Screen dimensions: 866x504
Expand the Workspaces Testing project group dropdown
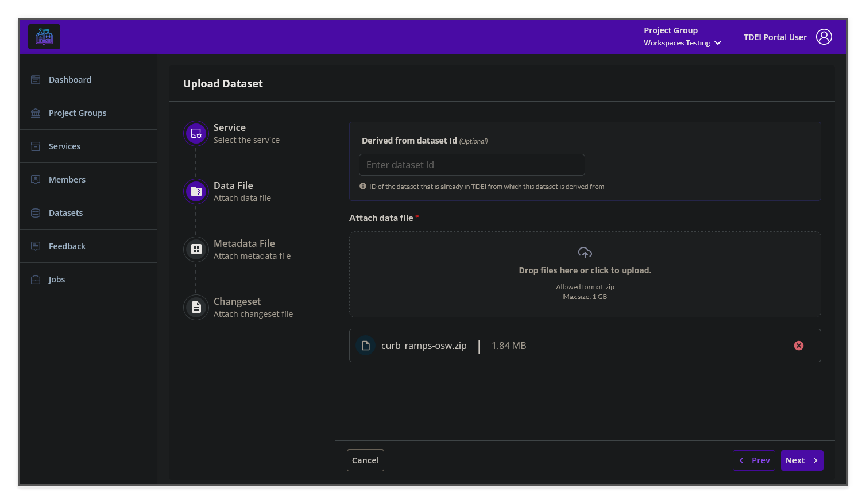(x=718, y=42)
